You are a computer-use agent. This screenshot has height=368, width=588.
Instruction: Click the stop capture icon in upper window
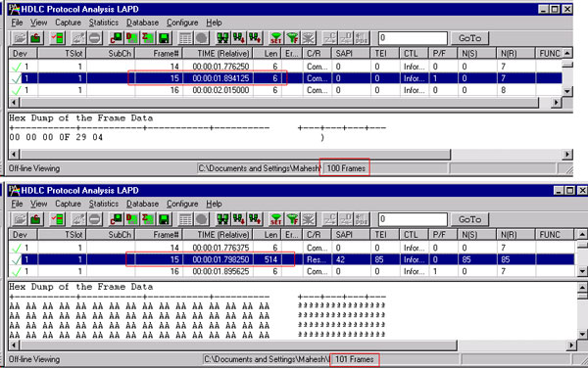pos(95,38)
